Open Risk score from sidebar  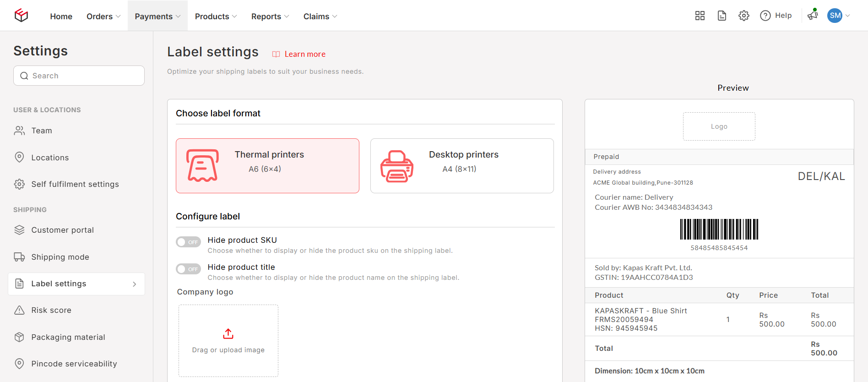coord(51,310)
